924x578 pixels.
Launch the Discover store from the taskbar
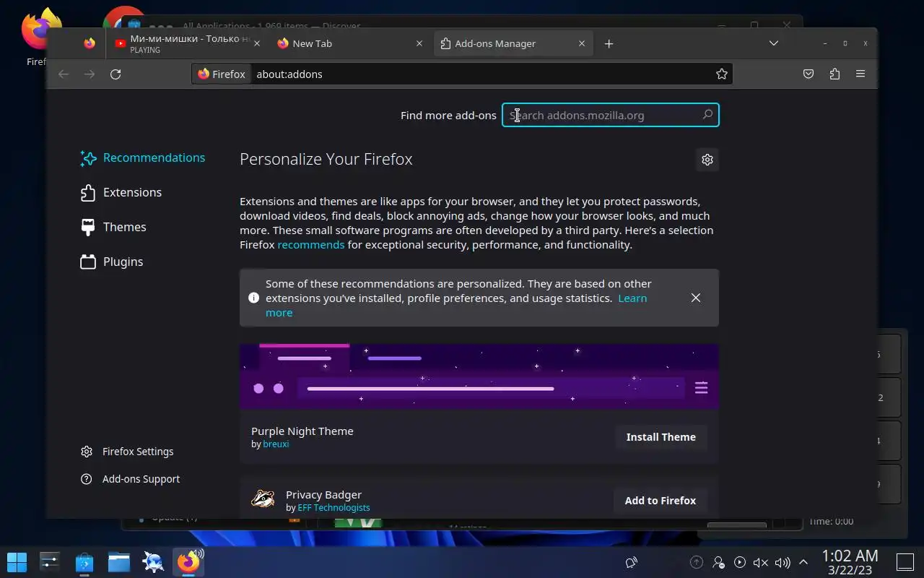click(x=84, y=562)
